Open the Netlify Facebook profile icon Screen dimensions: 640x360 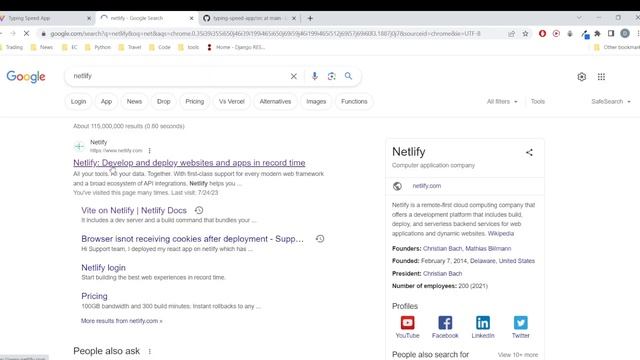(445, 323)
